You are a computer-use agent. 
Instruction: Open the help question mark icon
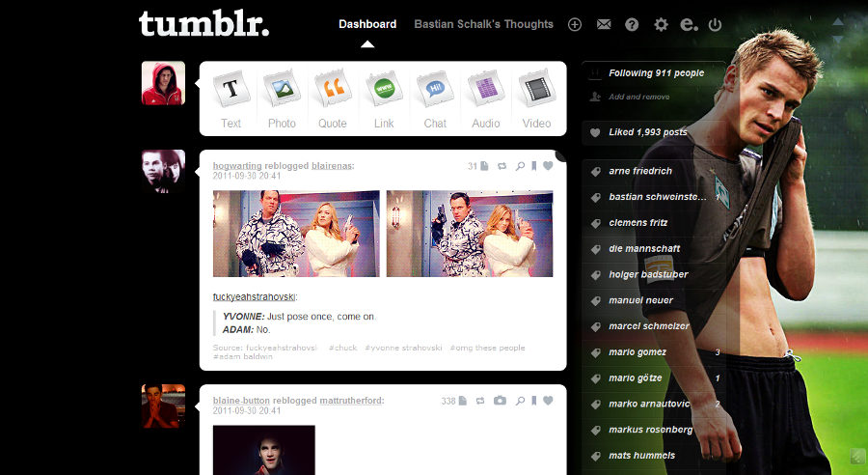tap(632, 24)
